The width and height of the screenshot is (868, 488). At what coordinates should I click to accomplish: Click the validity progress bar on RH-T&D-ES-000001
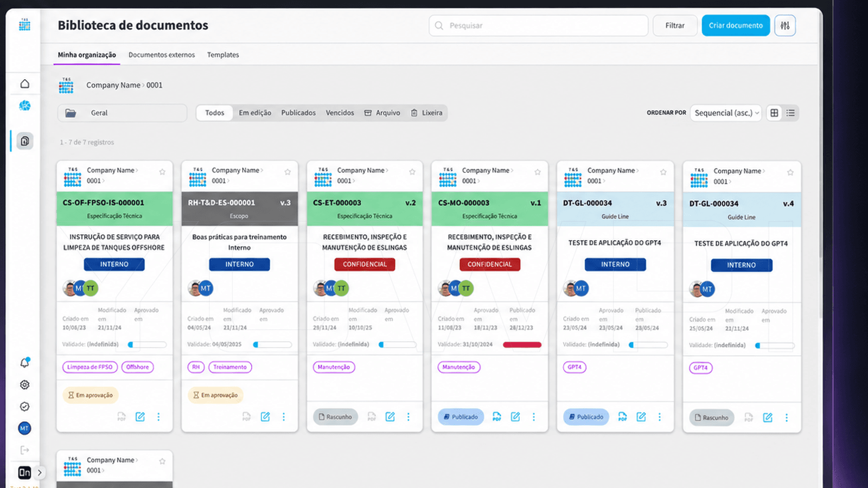coord(272,345)
